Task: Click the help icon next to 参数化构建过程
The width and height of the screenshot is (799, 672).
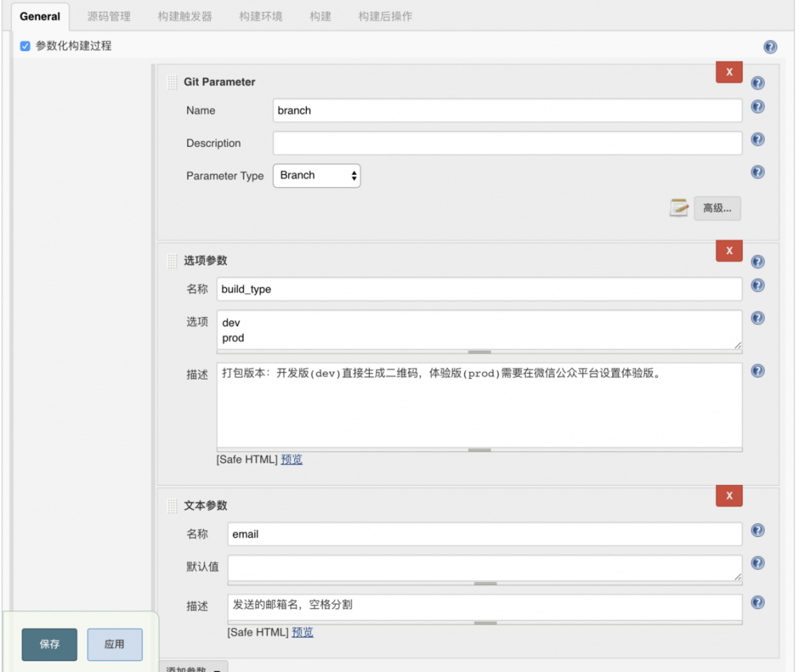Action: pyautogui.click(x=769, y=46)
